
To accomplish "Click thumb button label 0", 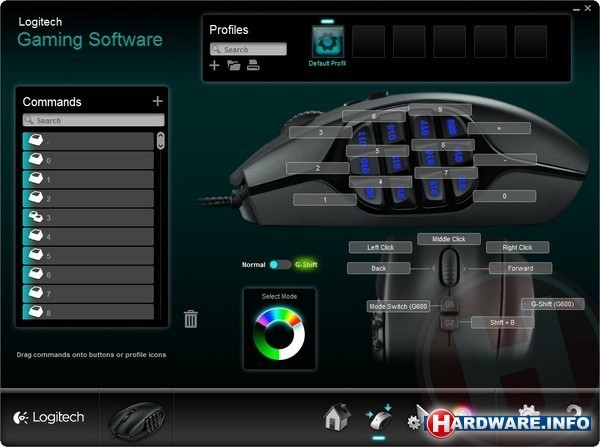I will click(504, 196).
